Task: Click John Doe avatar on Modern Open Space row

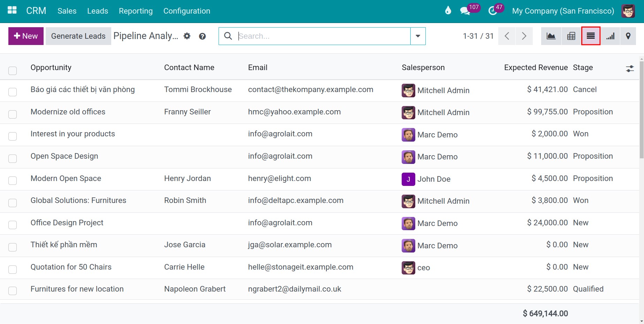Action: [408, 179]
